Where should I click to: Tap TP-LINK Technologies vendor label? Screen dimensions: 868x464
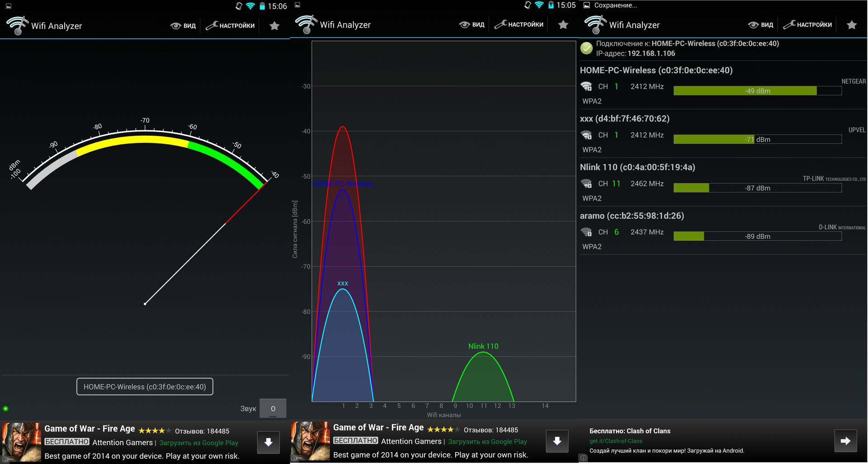tap(834, 179)
